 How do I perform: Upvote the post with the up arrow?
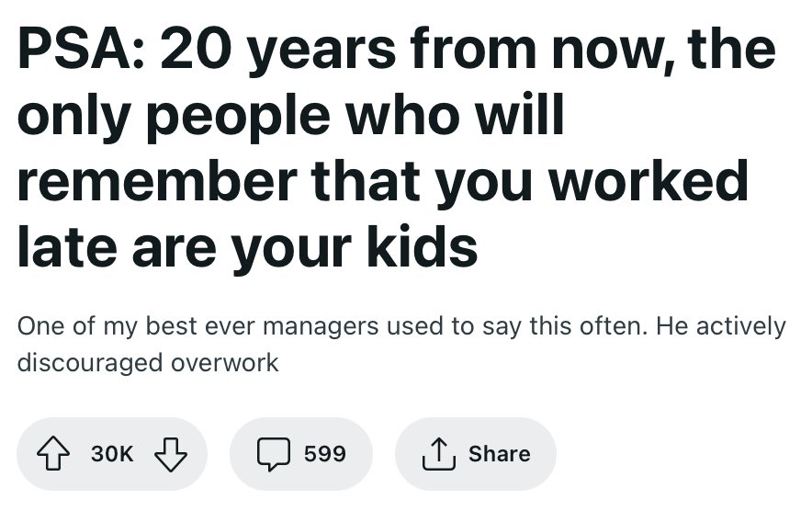(x=53, y=453)
